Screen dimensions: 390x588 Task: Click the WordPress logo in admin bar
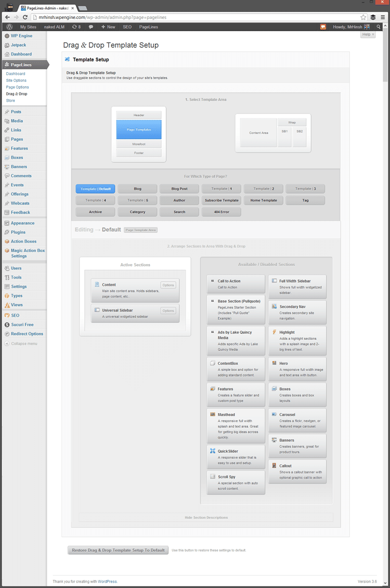click(x=9, y=27)
